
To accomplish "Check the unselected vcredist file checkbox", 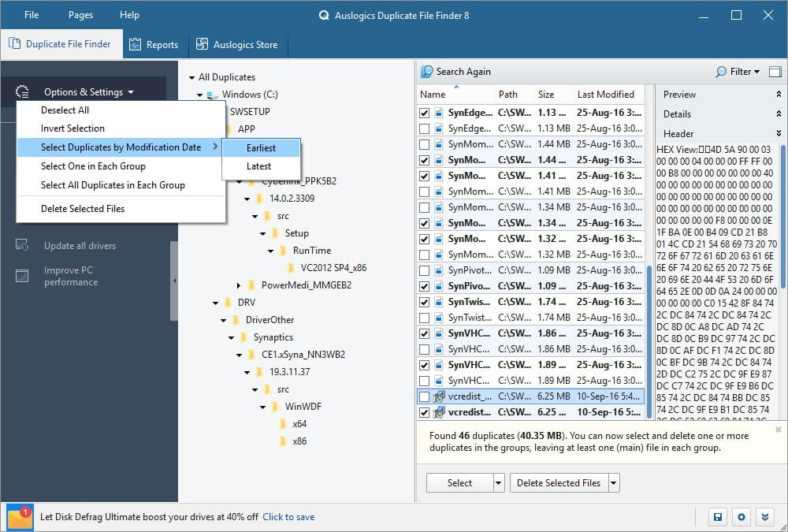I will click(425, 396).
